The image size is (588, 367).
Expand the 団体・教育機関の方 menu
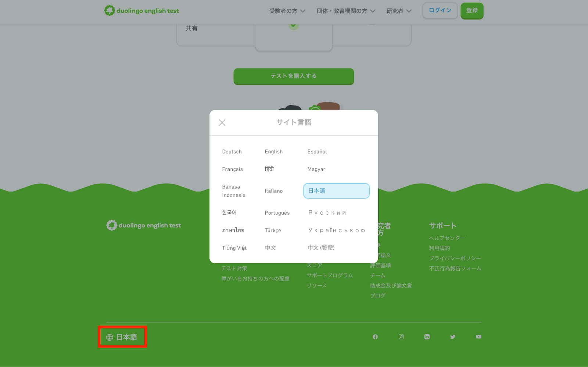coord(346,11)
